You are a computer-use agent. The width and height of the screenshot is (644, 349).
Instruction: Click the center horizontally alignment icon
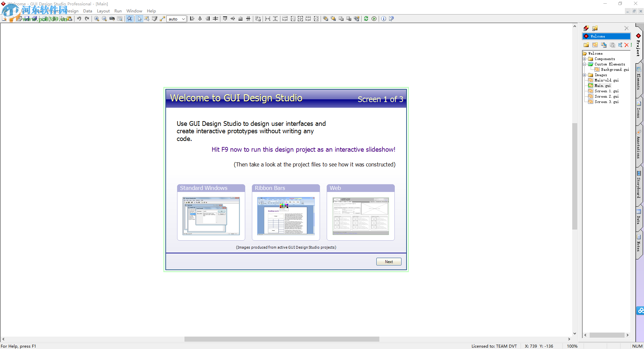point(200,19)
